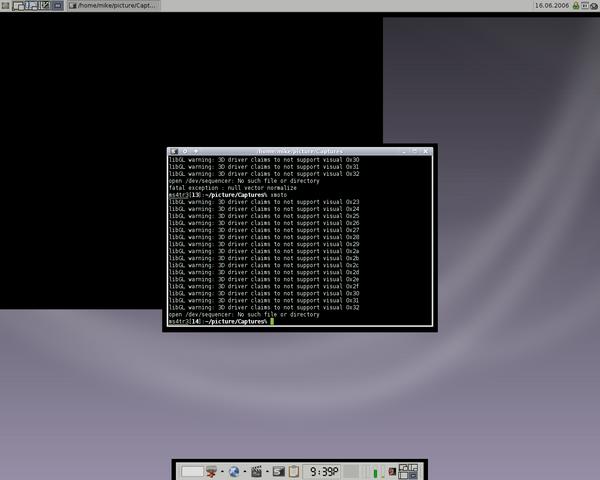
Task: Click the empty white field in dock
Action: pyautogui.click(x=191, y=471)
